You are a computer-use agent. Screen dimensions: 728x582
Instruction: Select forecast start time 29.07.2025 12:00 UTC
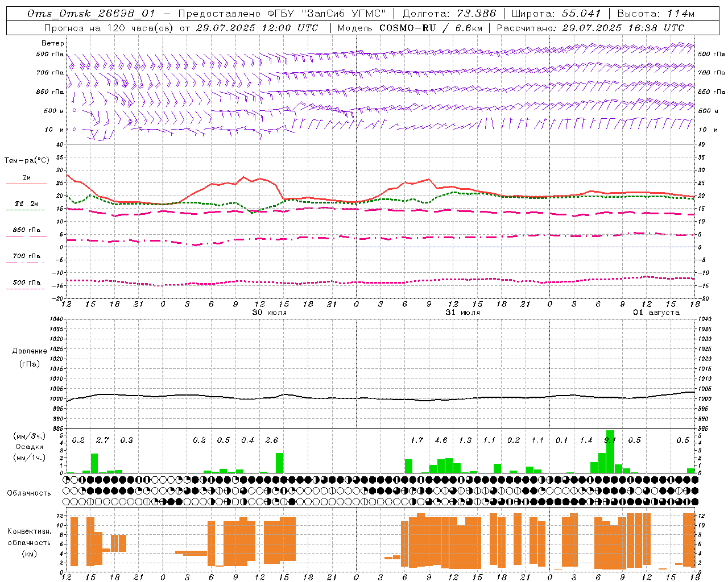point(257,27)
